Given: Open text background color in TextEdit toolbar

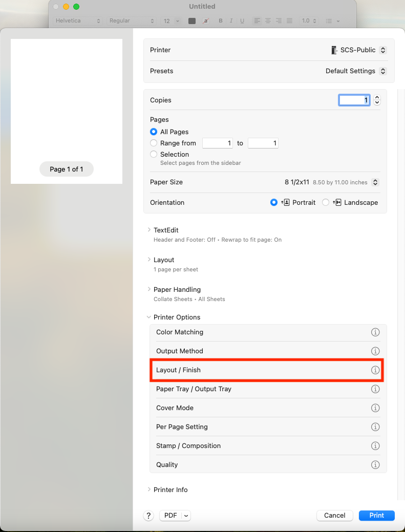Looking at the screenshot, I should [x=205, y=21].
